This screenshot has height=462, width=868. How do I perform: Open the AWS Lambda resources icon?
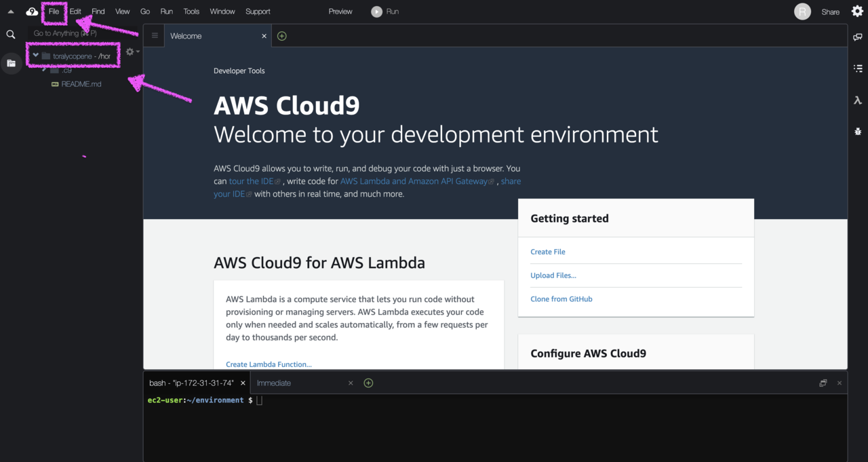[x=858, y=100]
